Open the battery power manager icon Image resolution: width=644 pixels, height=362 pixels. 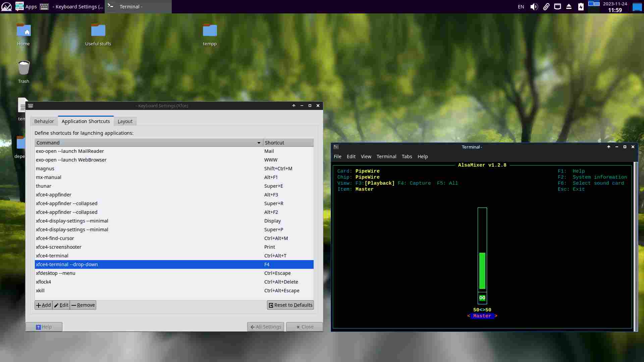[x=581, y=7]
